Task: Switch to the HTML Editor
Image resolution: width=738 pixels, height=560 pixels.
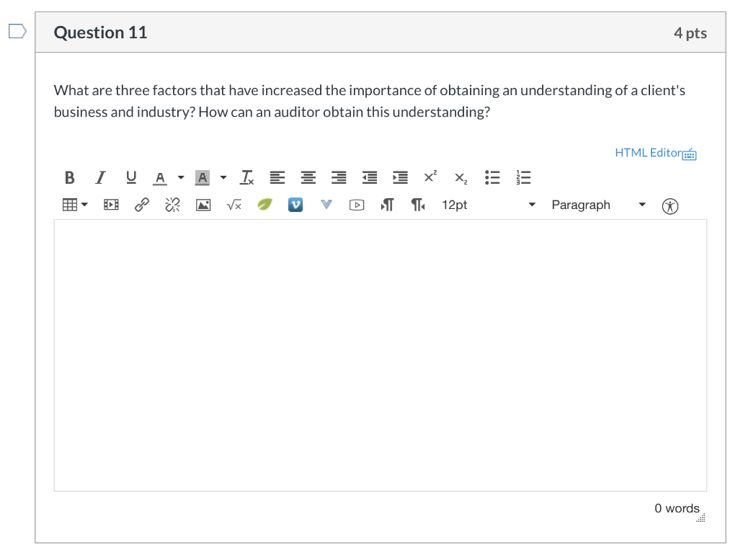Action: pyautogui.click(x=656, y=153)
